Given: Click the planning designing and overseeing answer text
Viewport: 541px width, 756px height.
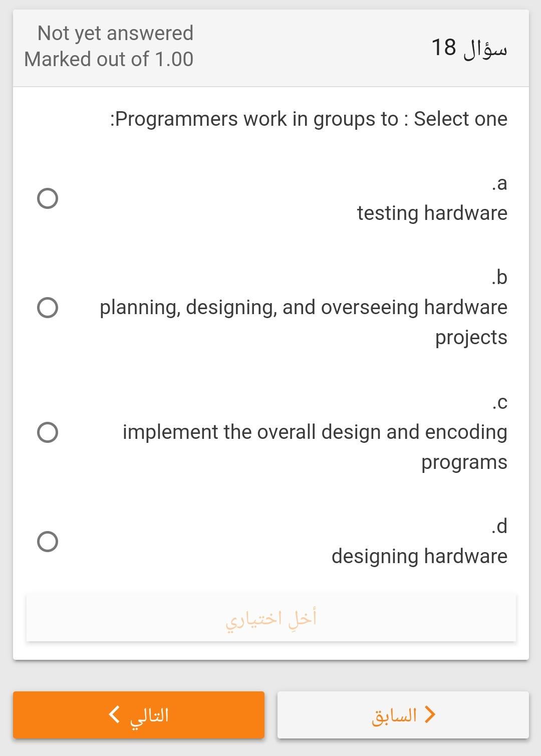Looking at the screenshot, I should (303, 307).
